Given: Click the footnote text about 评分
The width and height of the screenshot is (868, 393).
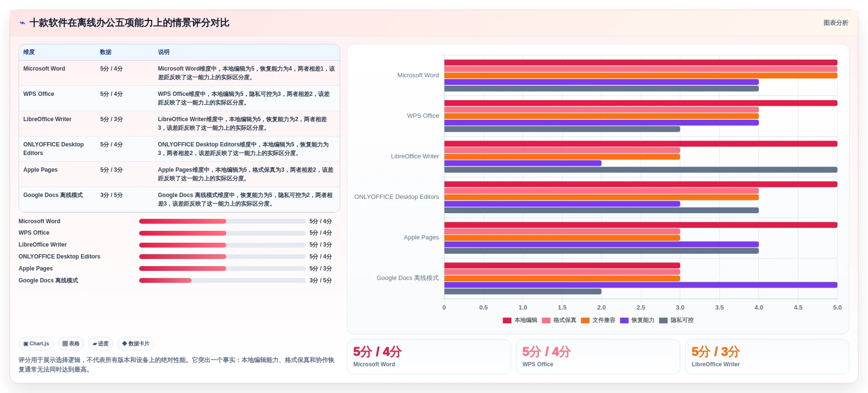Looking at the screenshot, I should (x=176, y=365).
